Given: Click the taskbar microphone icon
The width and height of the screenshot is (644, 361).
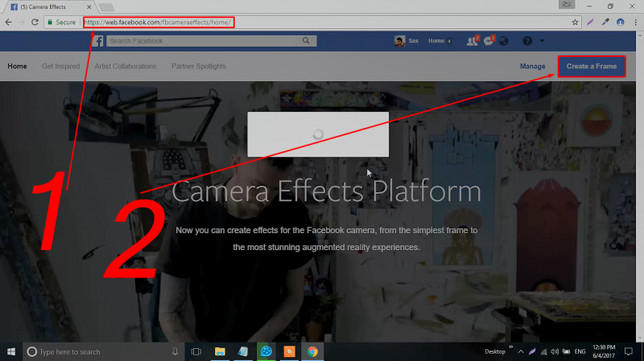Looking at the screenshot, I should (x=175, y=351).
